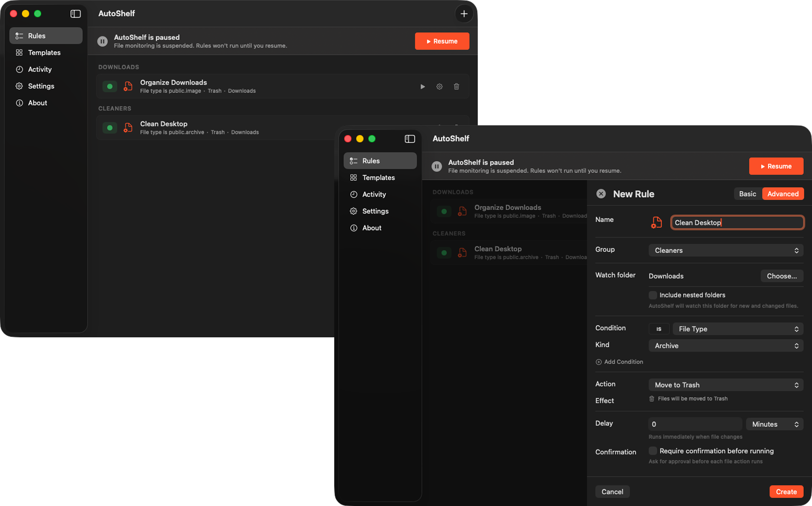Open the Group dropdown showing Cleaners
This screenshot has height=506, width=812.
click(x=726, y=251)
